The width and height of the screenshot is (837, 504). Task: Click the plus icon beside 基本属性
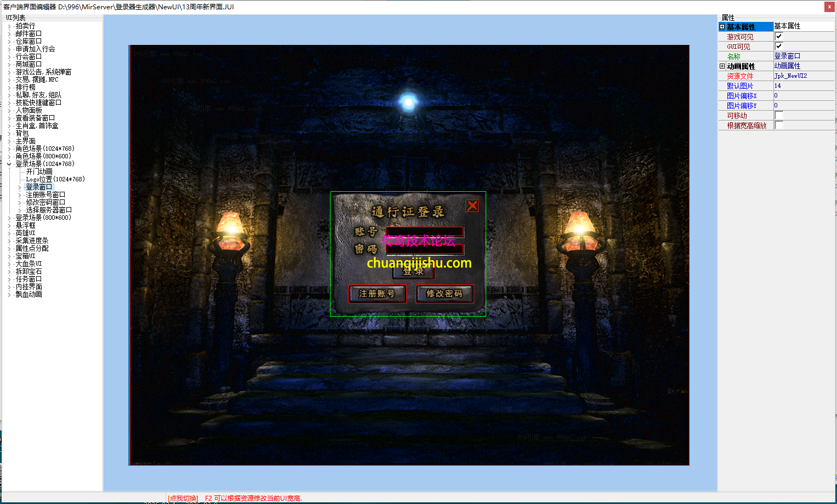pyautogui.click(x=722, y=27)
